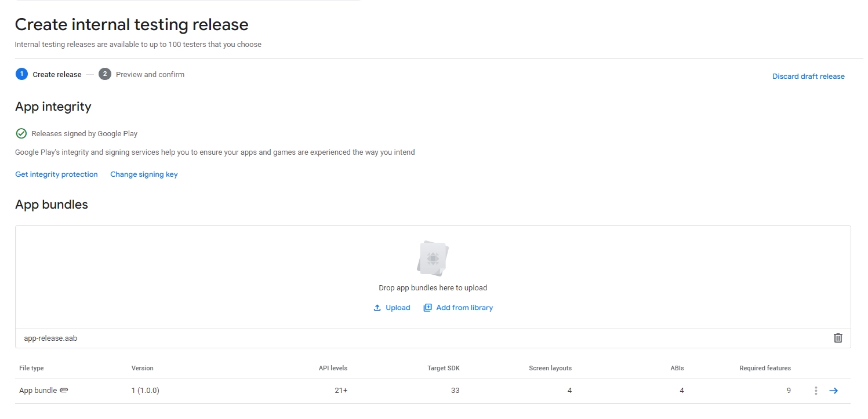Click Add from library

tap(464, 307)
